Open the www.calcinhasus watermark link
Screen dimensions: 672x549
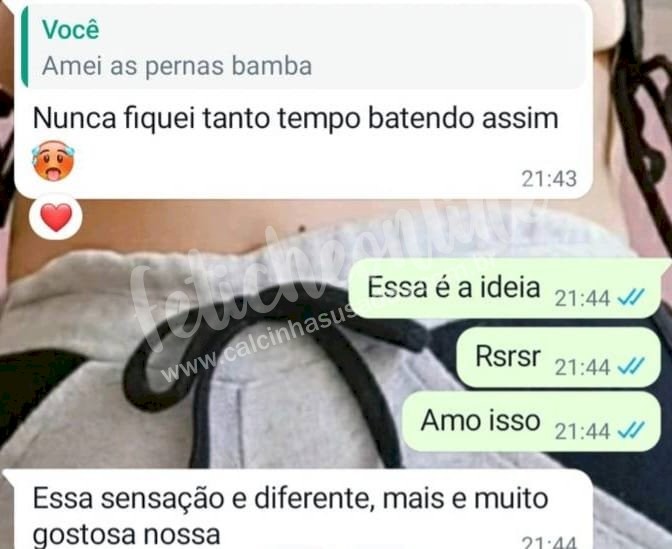pyautogui.click(x=257, y=345)
